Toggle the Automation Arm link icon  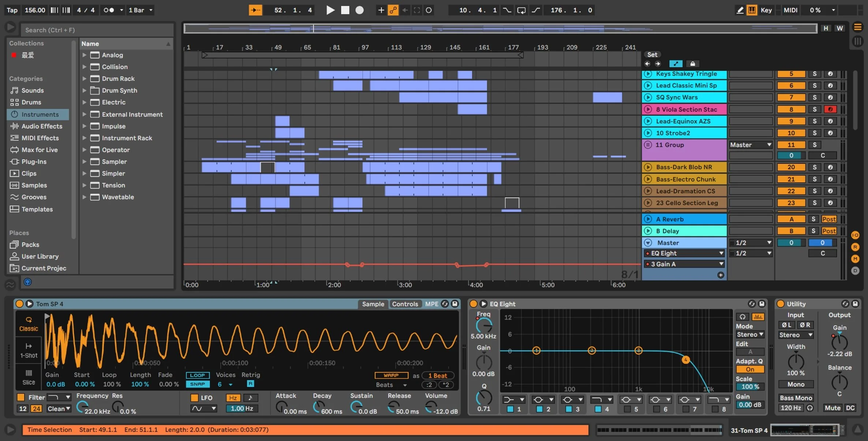393,10
